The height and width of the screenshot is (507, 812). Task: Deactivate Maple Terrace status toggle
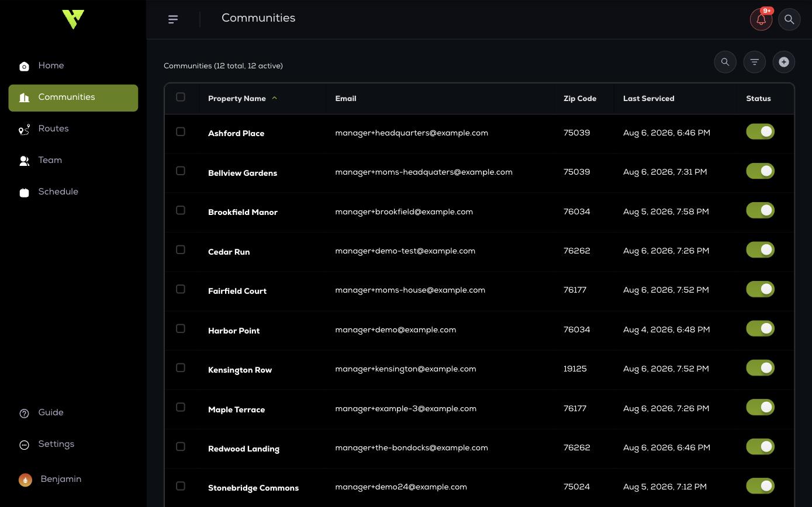pyautogui.click(x=761, y=407)
